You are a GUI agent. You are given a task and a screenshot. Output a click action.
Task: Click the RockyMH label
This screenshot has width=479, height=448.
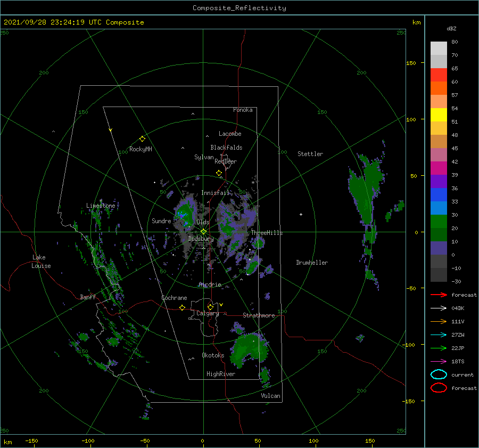pyautogui.click(x=141, y=149)
